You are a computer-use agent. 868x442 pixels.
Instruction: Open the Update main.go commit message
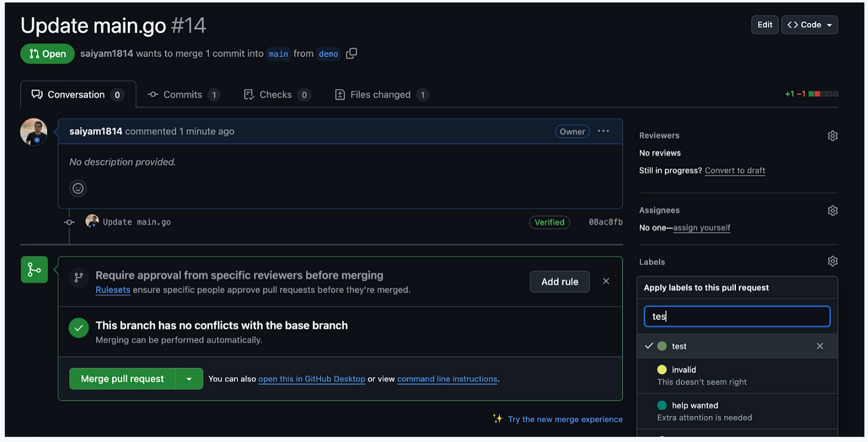(136, 222)
